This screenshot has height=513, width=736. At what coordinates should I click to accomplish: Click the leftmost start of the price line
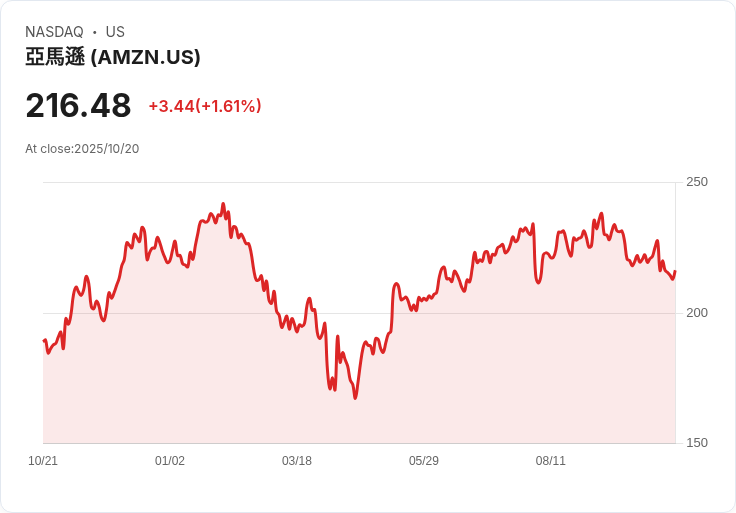pyautogui.click(x=44, y=341)
